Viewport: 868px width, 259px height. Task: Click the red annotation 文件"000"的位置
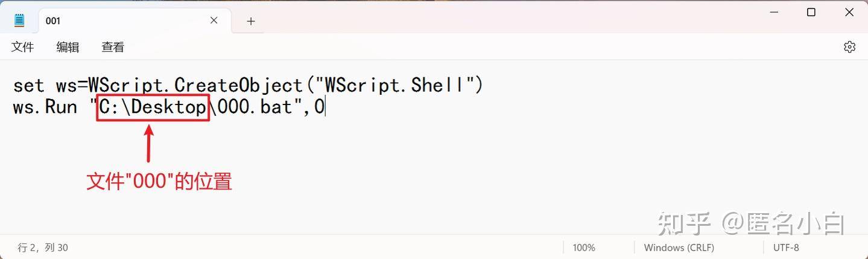click(159, 182)
